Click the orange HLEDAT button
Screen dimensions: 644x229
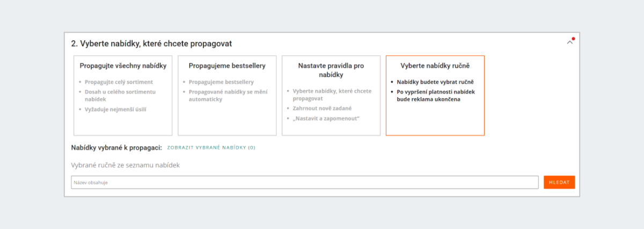559,182
